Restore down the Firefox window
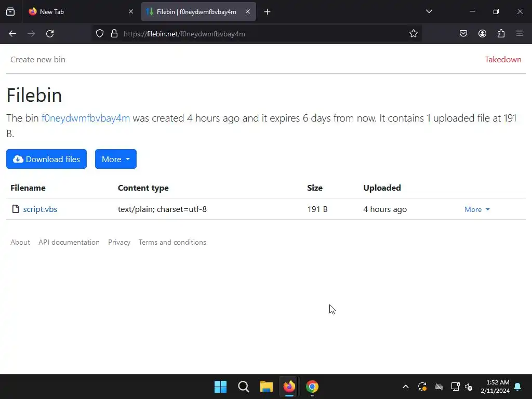 click(496, 11)
